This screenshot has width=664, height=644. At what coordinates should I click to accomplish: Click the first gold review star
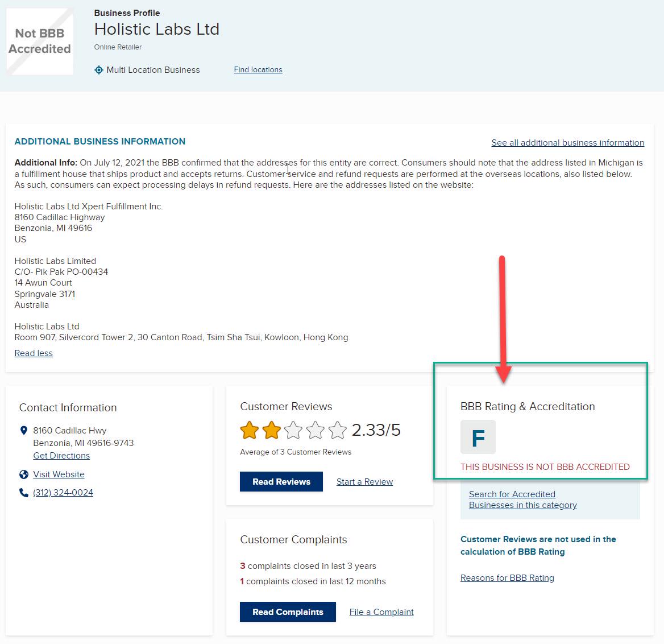coord(250,431)
